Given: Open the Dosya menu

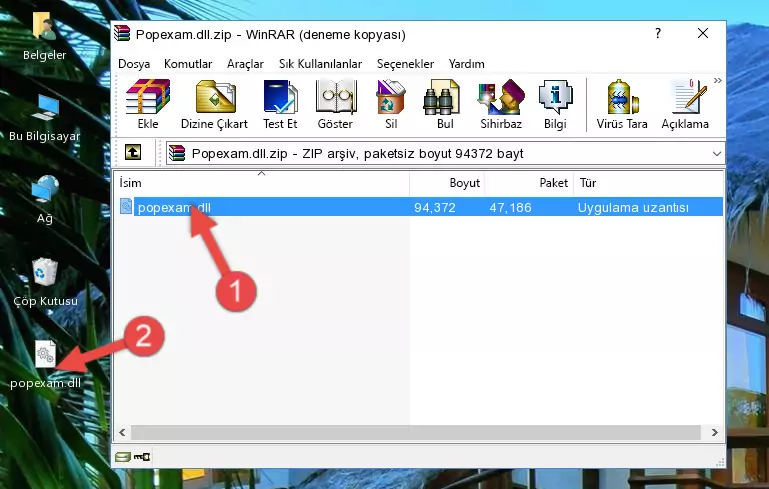Looking at the screenshot, I should click(134, 64).
